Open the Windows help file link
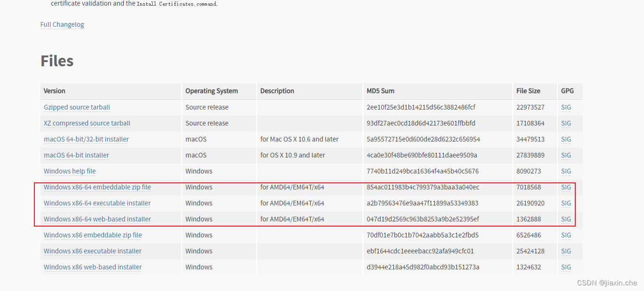Screen dimensions: 644x291 click(69, 171)
